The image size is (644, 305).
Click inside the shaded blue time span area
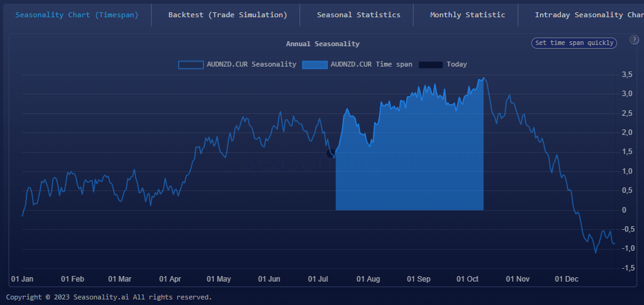click(410, 166)
